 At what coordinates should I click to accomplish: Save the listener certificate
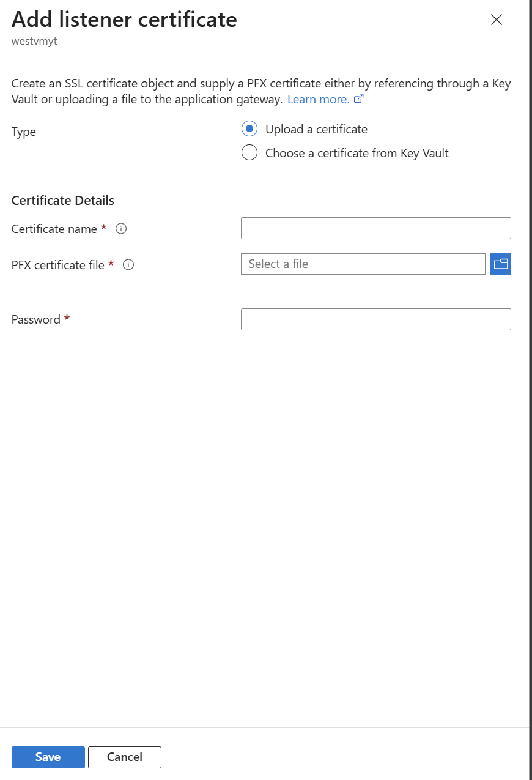pyautogui.click(x=48, y=757)
